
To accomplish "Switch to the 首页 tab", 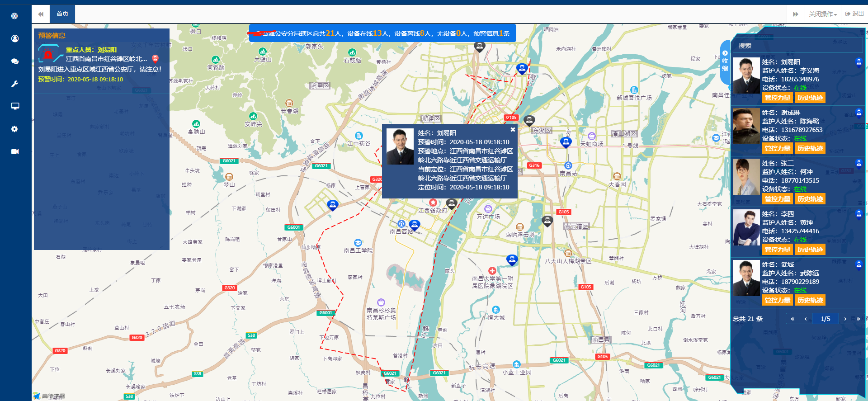I will pos(62,14).
